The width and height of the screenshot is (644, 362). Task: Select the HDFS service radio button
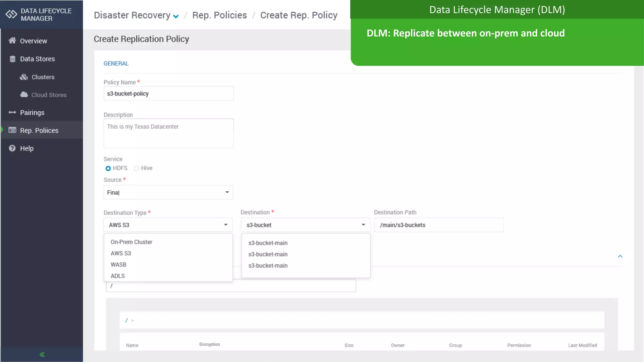tap(108, 168)
